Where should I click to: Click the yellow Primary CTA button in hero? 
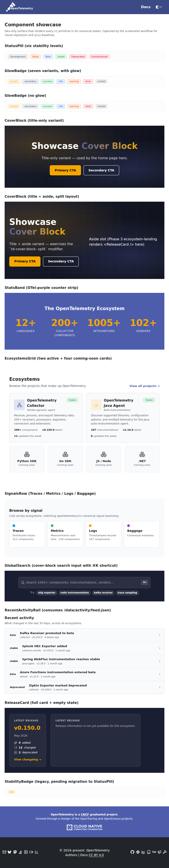(x=65, y=170)
